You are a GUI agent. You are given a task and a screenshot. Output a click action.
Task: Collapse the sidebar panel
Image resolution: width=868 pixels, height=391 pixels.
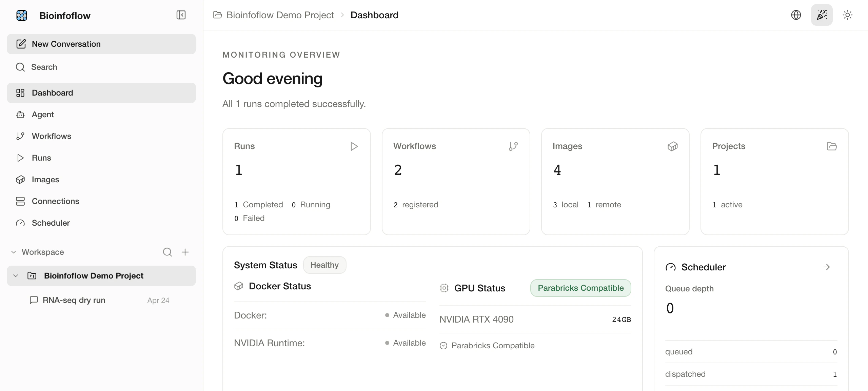tap(181, 15)
